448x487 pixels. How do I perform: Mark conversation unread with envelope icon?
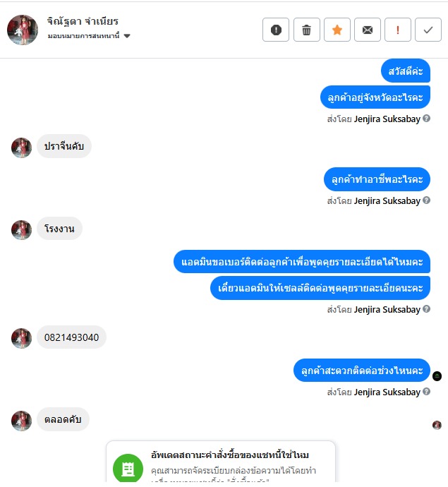(368, 30)
